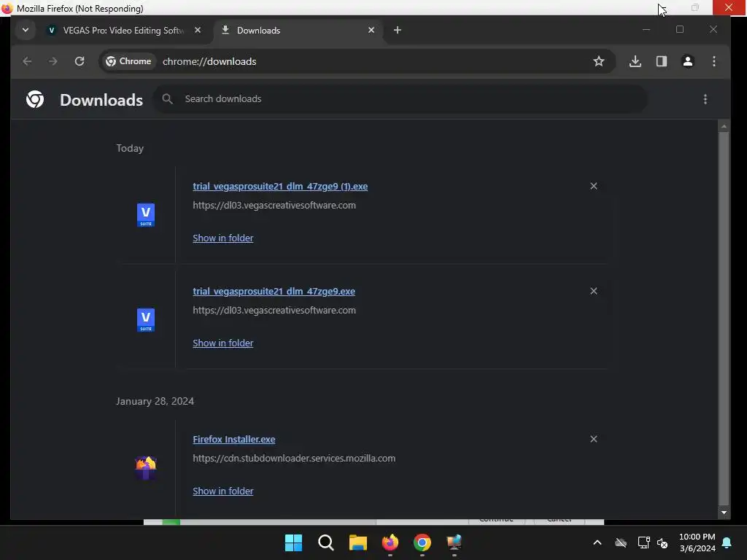The height and width of the screenshot is (560, 747).
Task: Open the toolbar downloads tray icon
Action: pos(635,61)
